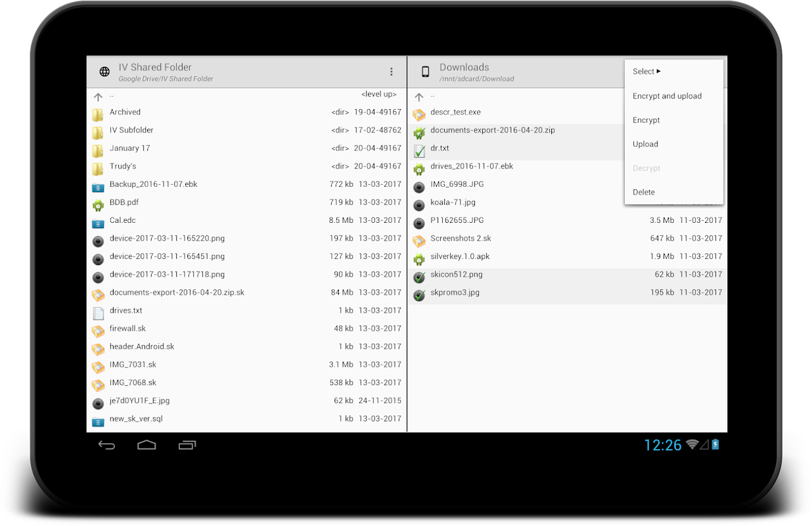Click the IMG_7031.sk package icon
The height and width of the screenshot is (526, 812).
(98, 368)
